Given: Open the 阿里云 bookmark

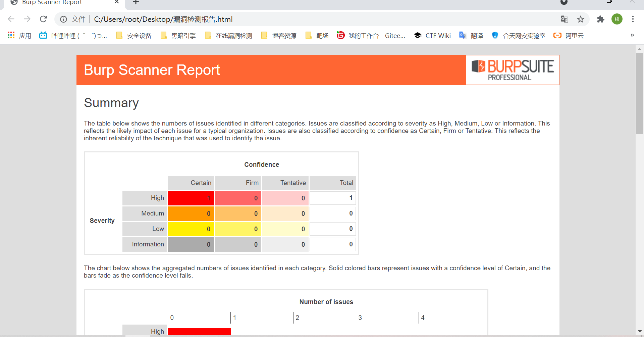Looking at the screenshot, I should [x=569, y=36].
